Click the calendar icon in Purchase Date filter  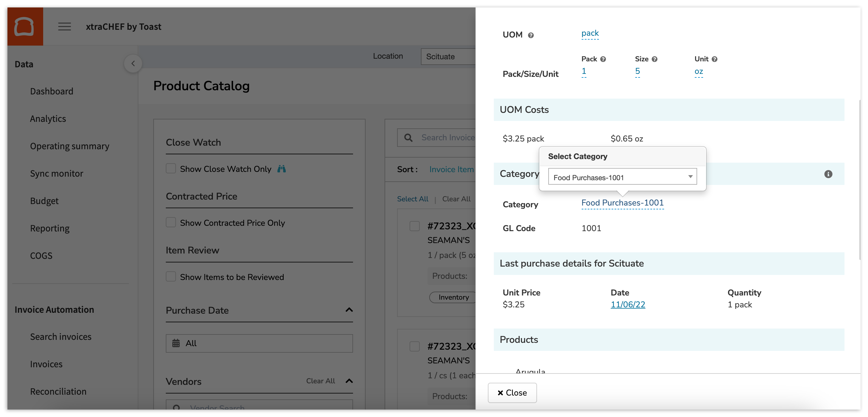tap(176, 343)
